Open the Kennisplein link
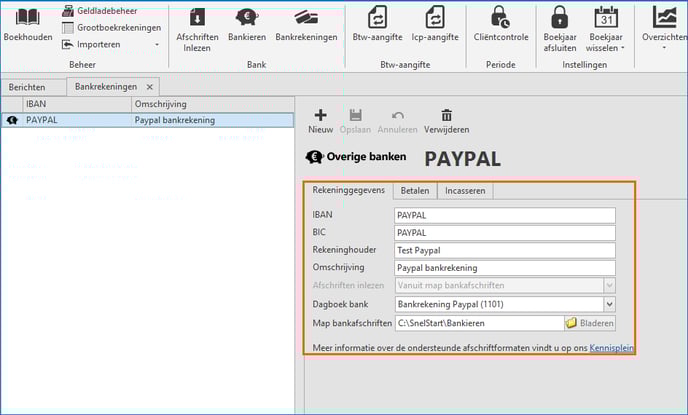This screenshot has width=688, height=415. click(611, 348)
